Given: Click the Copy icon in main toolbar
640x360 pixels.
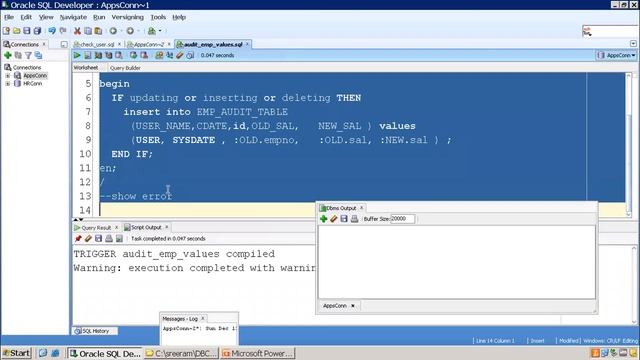Looking at the screenshot, I should (x=88, y=31).
